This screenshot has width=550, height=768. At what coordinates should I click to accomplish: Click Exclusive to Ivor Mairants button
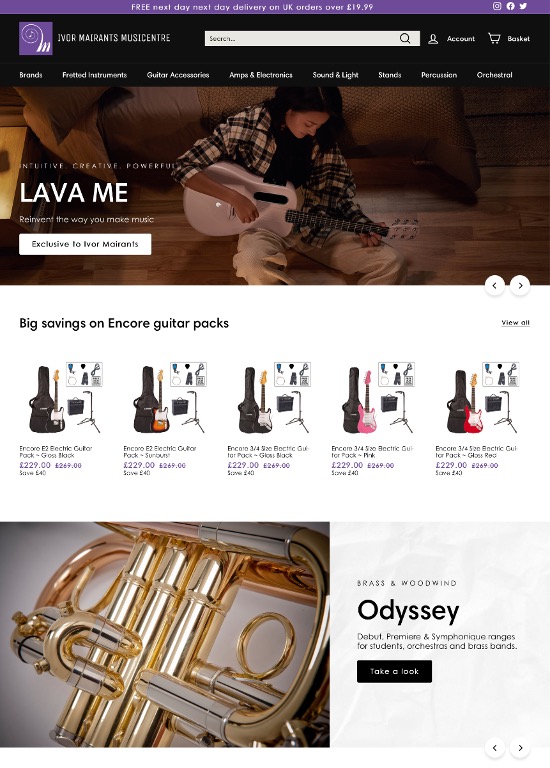coord(85,244)
